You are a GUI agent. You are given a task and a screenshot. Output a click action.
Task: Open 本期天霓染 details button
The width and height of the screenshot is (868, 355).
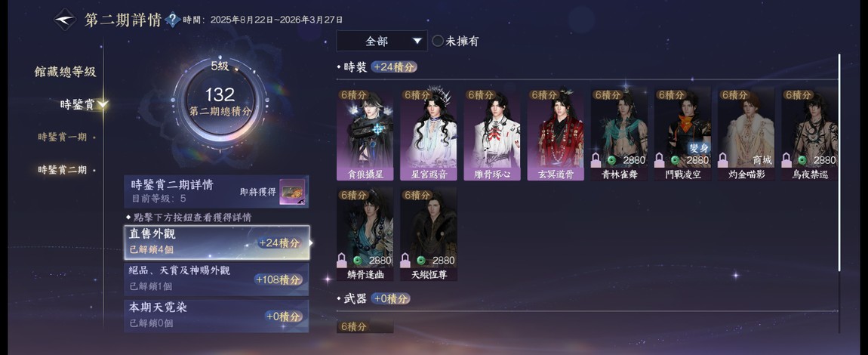point(217,316)
